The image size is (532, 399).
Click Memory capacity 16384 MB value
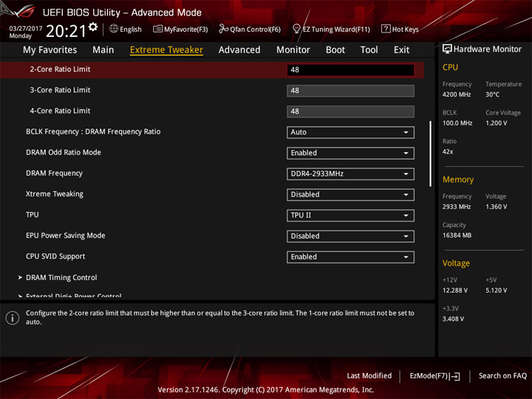(457, 235)
